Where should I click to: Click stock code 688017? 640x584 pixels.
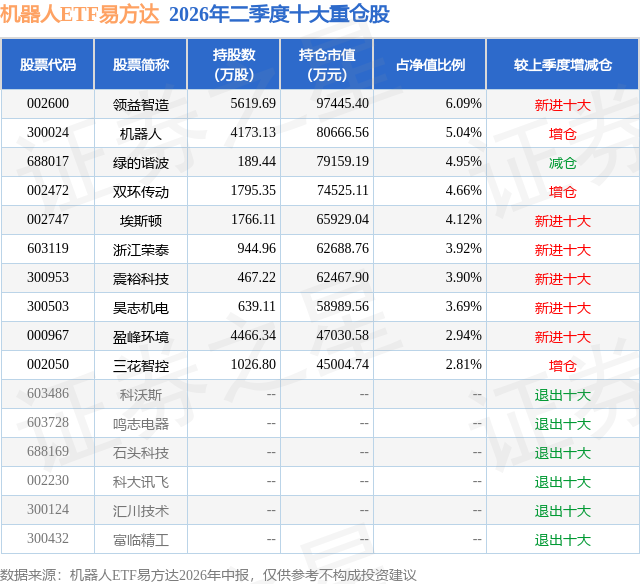click(x=48, y=162)
